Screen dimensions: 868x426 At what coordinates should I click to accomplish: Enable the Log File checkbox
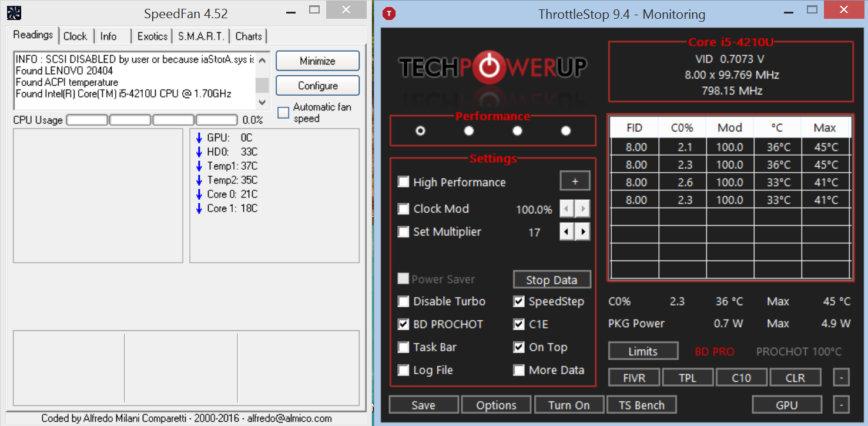click(x=403, y=370)
